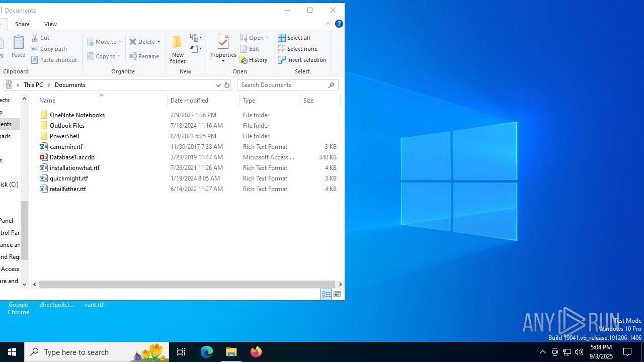Open the Windows Start menu
The width and height of the screenshot is (644, 362).
[x=12, y=352]
